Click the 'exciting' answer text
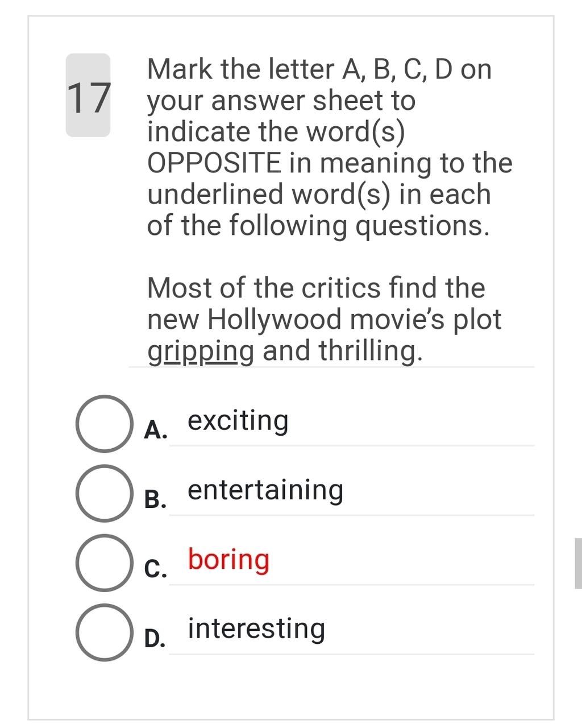This screenshot has height=728, width=582. click(x=238, y=421)
